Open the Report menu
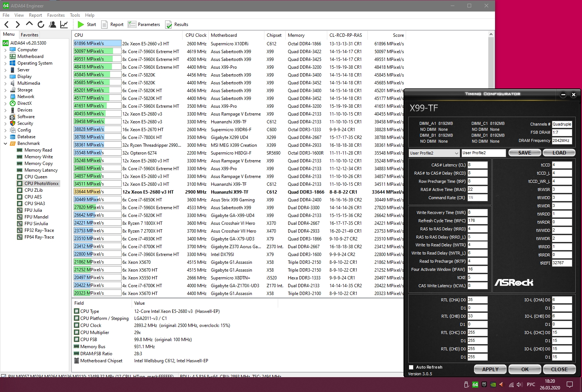 [x=35, y=15]
